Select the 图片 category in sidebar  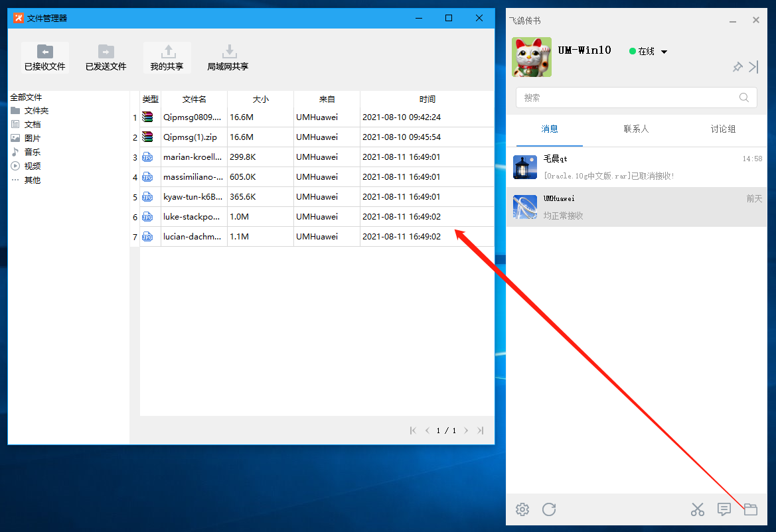click(x=32, y=138)
